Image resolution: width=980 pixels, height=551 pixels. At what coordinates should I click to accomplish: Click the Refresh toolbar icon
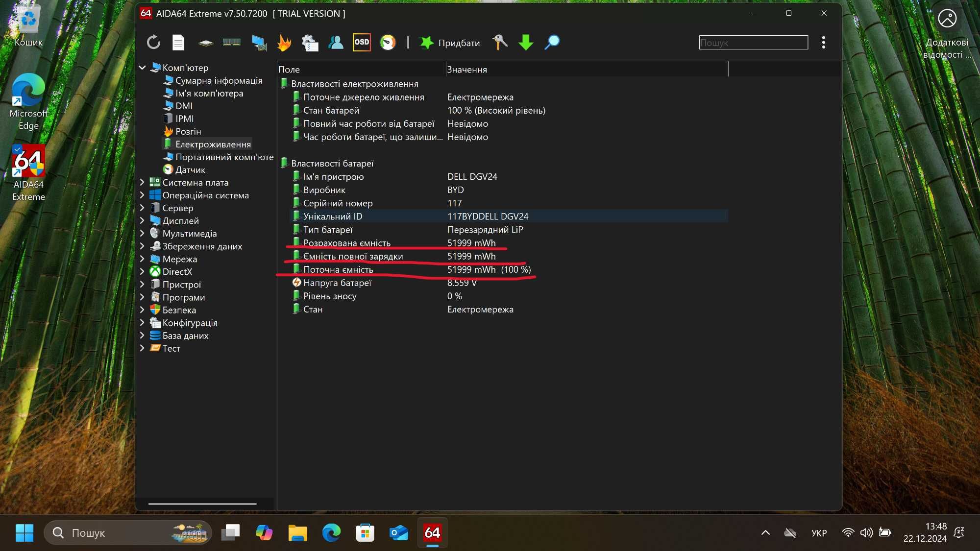(x=153, y=43)
